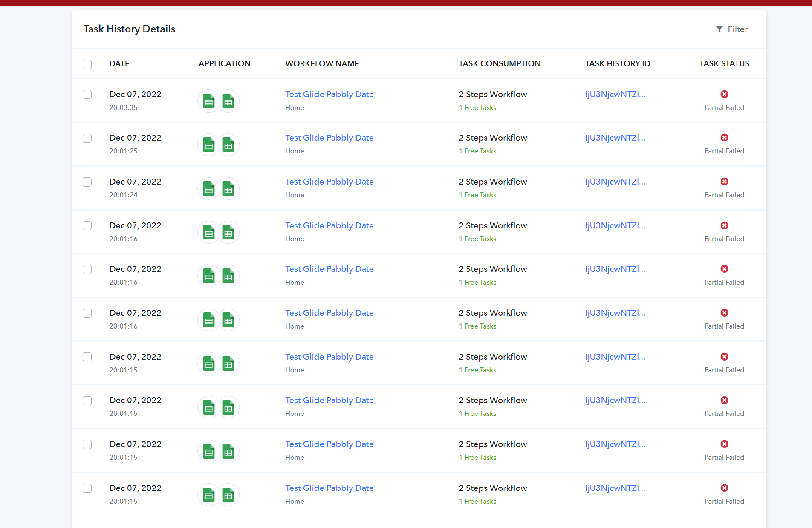Tick the checkbox for the 20:01:24 task

coord(87,182)
